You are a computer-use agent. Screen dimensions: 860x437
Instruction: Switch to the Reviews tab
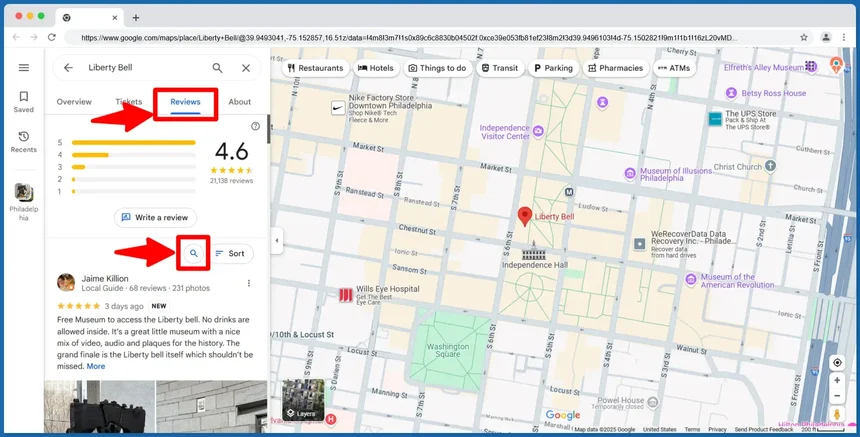click(x=185, y=102)
